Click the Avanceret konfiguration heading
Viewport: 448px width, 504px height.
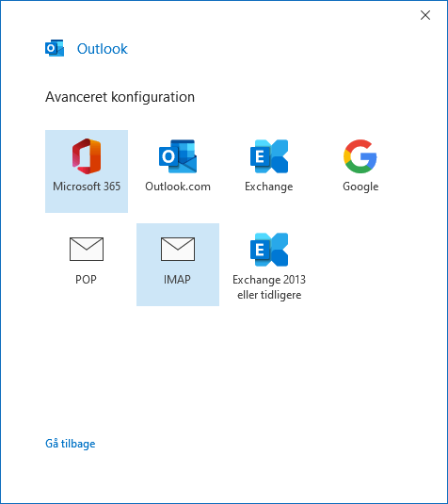click(x=120, y=97)
